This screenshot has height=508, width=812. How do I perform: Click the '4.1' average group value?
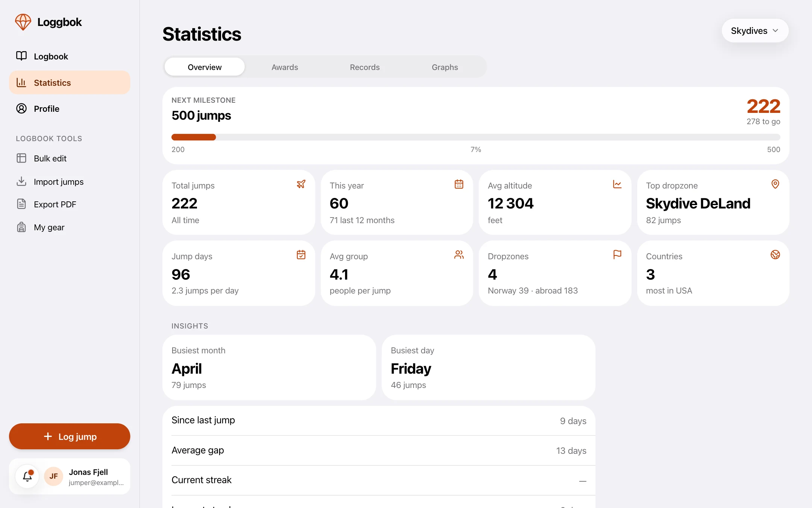coord(339,274)
